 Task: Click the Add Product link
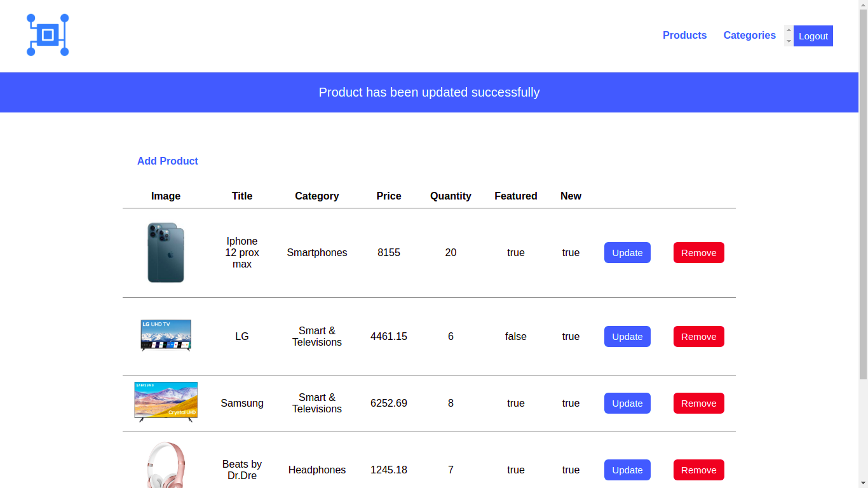pos(168,161)
